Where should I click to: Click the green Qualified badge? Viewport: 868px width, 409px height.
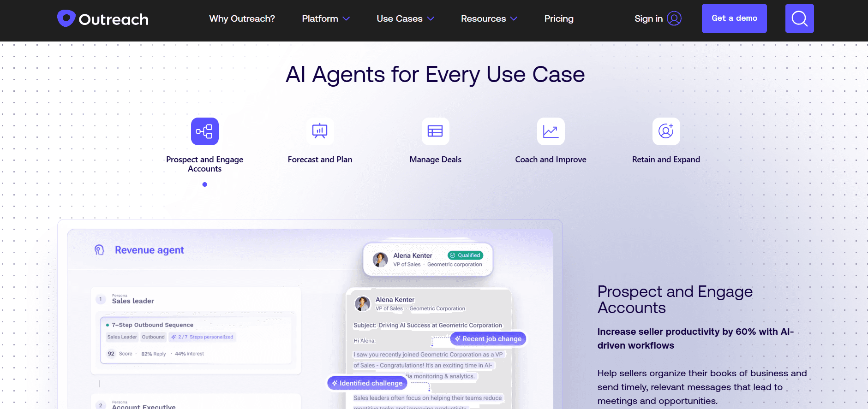coord(465,255)
